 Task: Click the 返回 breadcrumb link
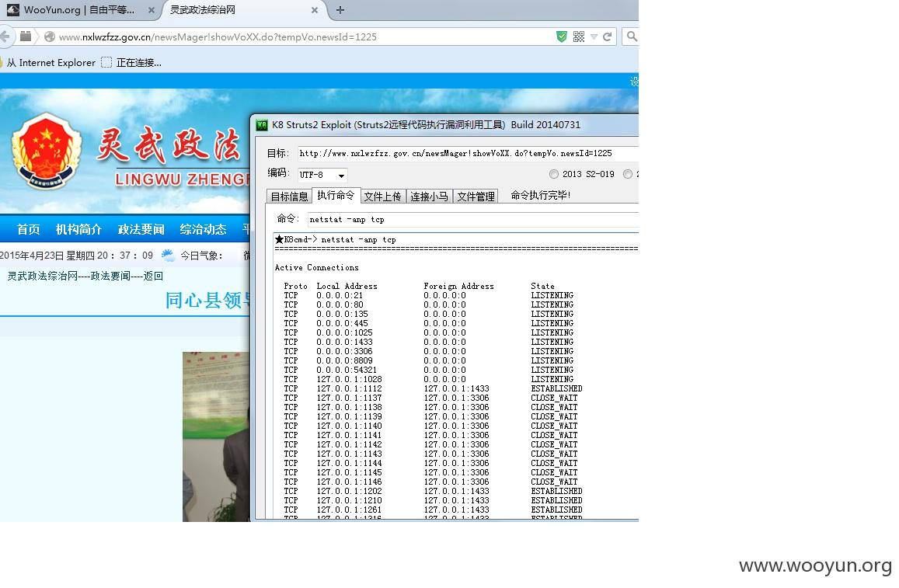[153, 276]
